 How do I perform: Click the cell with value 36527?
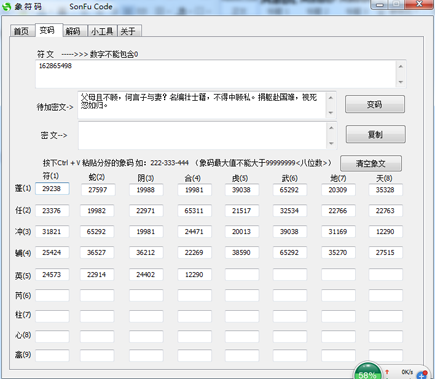point(97,253)
